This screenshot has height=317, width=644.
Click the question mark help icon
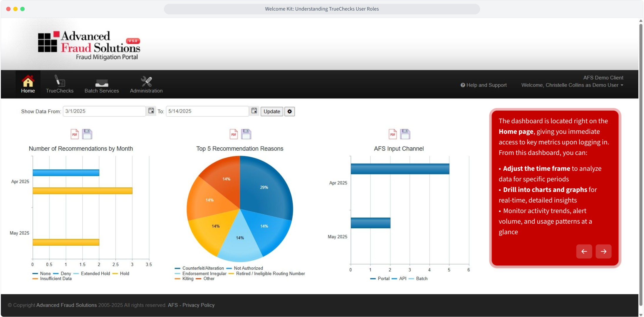(463, 85)
